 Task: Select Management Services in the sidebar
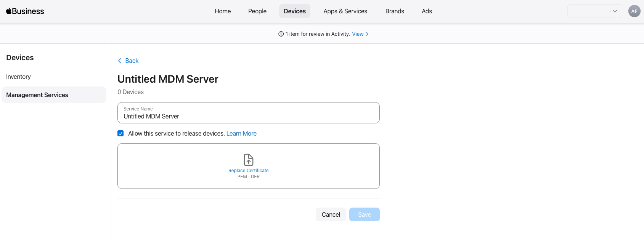point(54,95)
